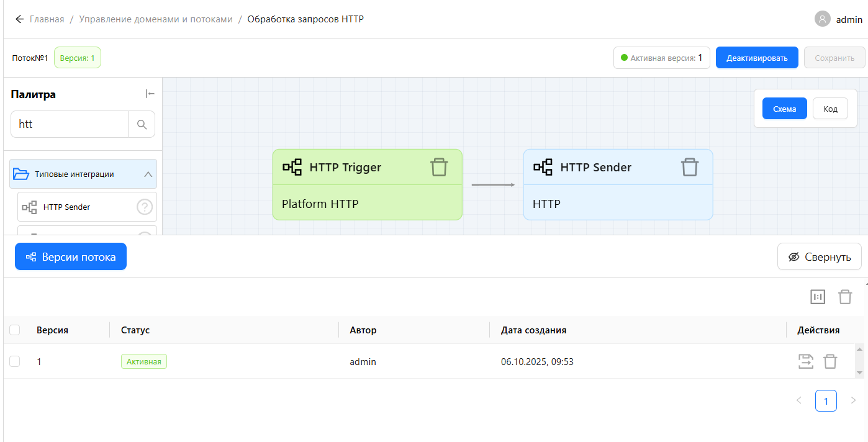The width and height of the screenshot is (868, 442).
Task: Click the compare versions icon above the table
Action: tap(818, 297)
